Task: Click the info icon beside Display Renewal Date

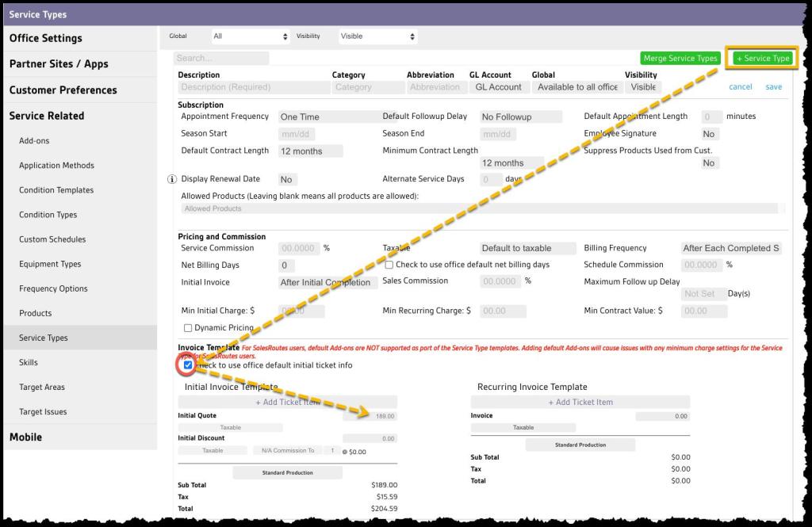Action: coord(172,179)
